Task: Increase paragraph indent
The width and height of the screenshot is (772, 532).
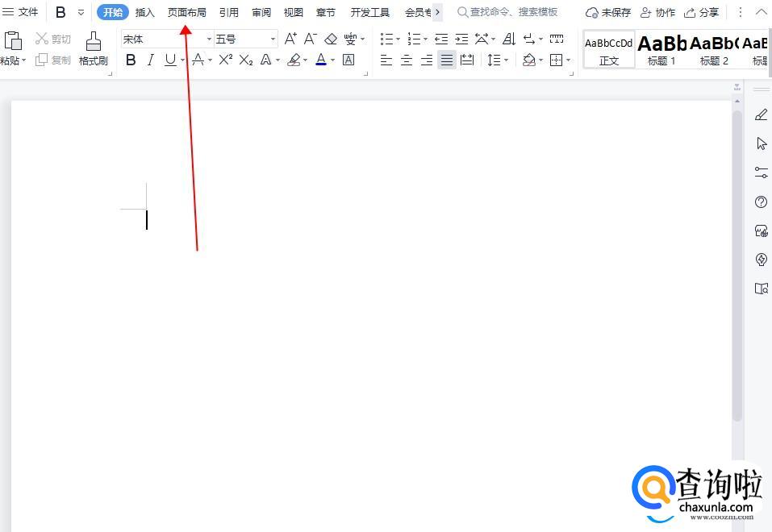Action: point(461,39)
